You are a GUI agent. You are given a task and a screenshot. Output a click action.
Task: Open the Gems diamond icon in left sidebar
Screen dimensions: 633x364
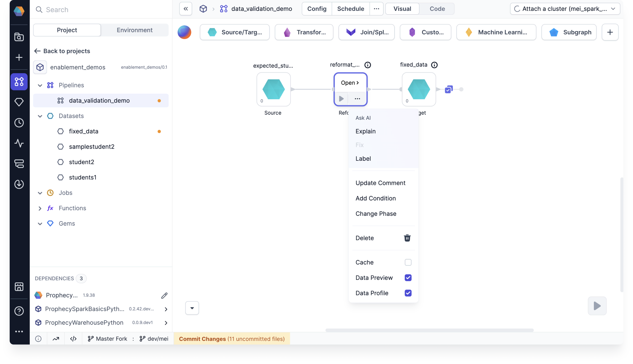click(x=19, y=102)
